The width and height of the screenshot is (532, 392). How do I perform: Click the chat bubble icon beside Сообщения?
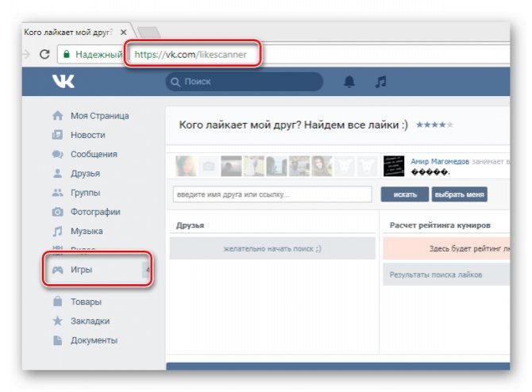point(58,154)
